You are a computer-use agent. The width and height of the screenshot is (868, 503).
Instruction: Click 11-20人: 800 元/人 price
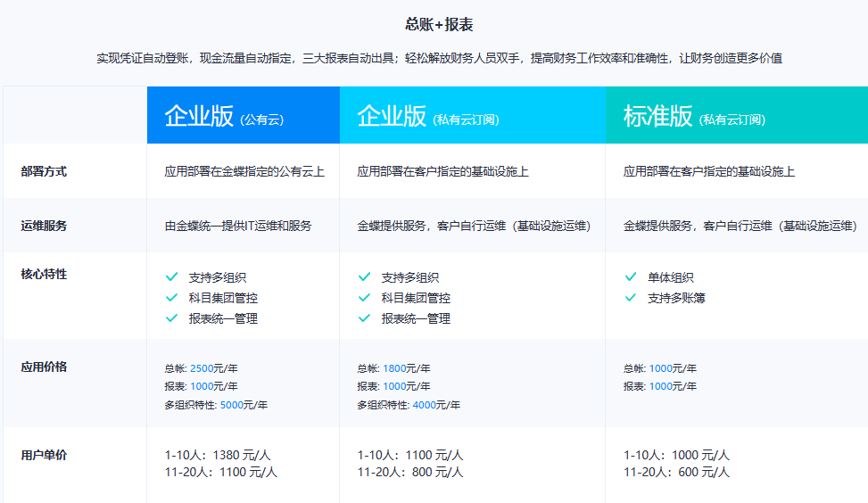tap(410, 472)
